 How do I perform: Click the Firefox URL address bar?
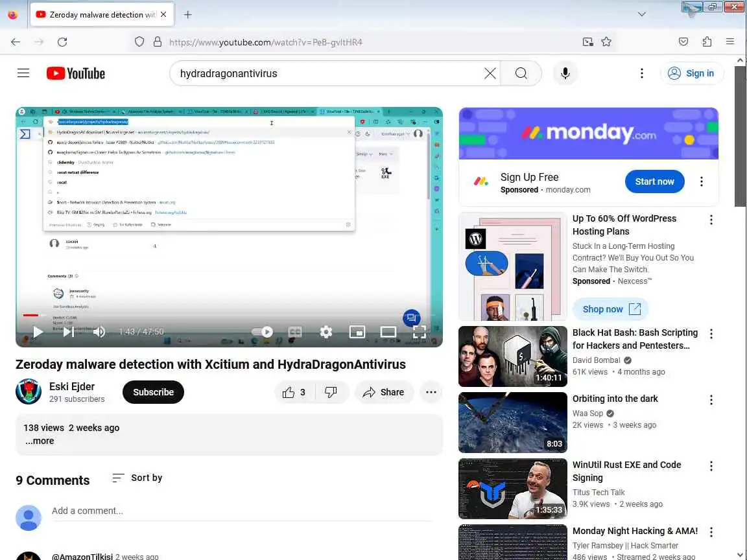372,42
